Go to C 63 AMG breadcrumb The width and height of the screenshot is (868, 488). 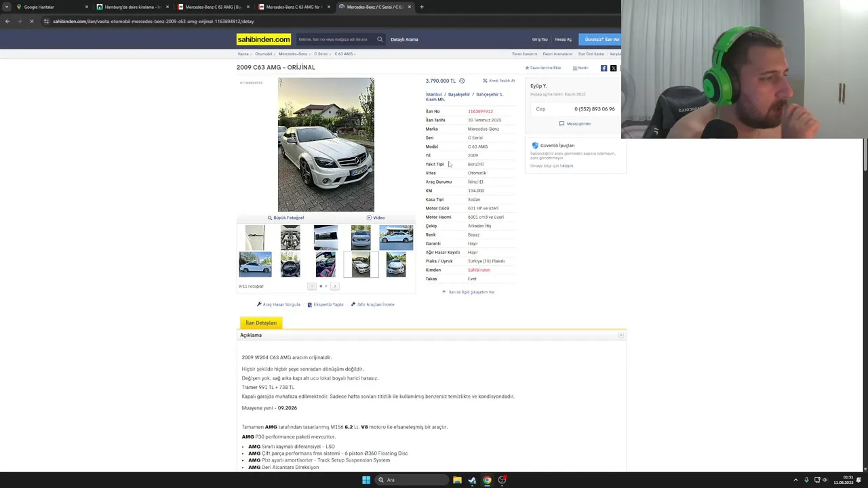point(343,54)
